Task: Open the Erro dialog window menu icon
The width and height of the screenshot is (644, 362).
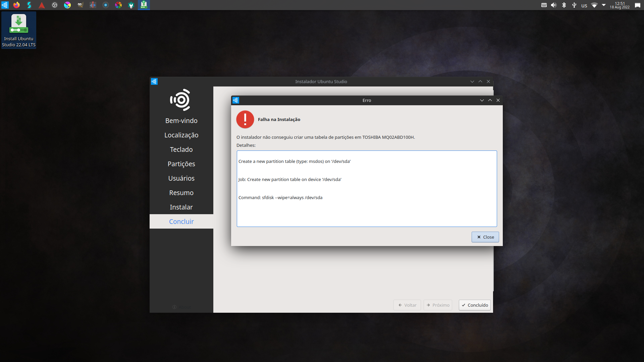Action: 236,100
